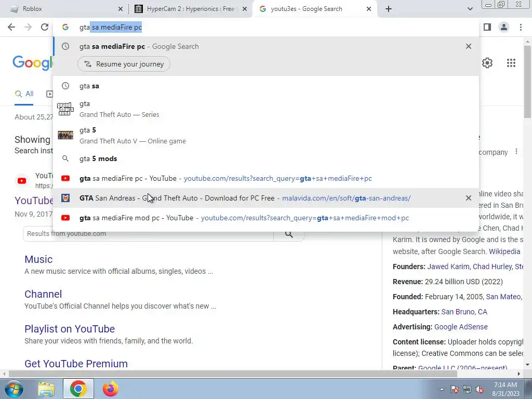Open a new tab with plus button

pos(389,9)
